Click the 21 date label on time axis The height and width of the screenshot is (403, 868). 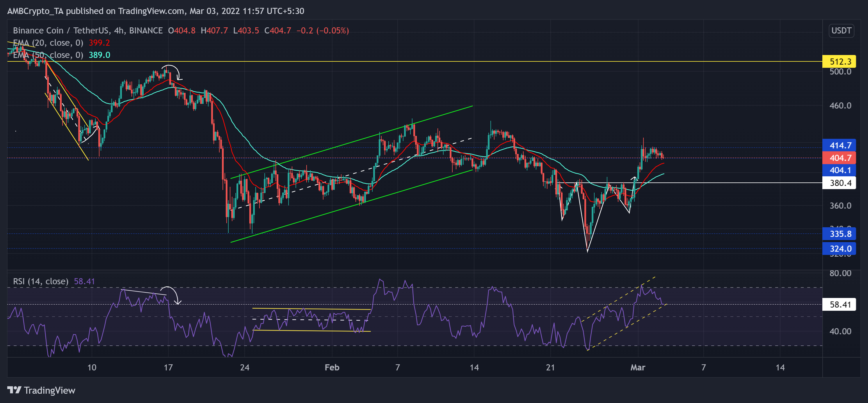pos(550,367)
